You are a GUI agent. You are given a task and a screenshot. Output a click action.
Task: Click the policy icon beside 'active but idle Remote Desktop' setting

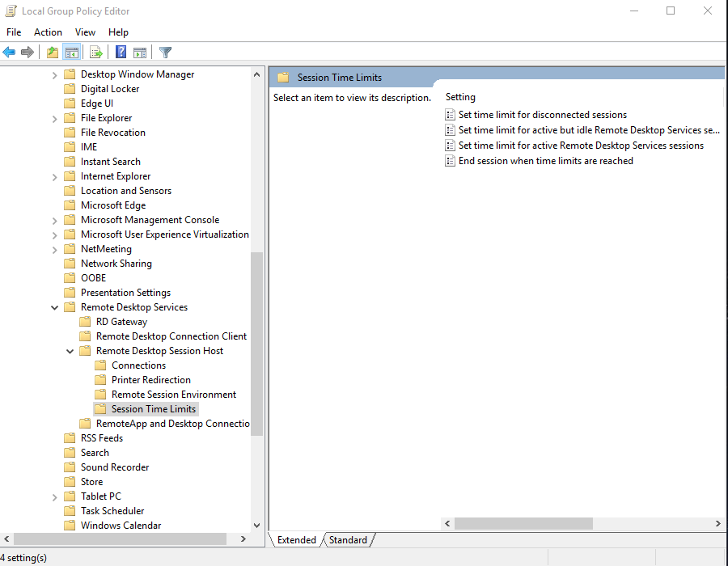point(450,130)
